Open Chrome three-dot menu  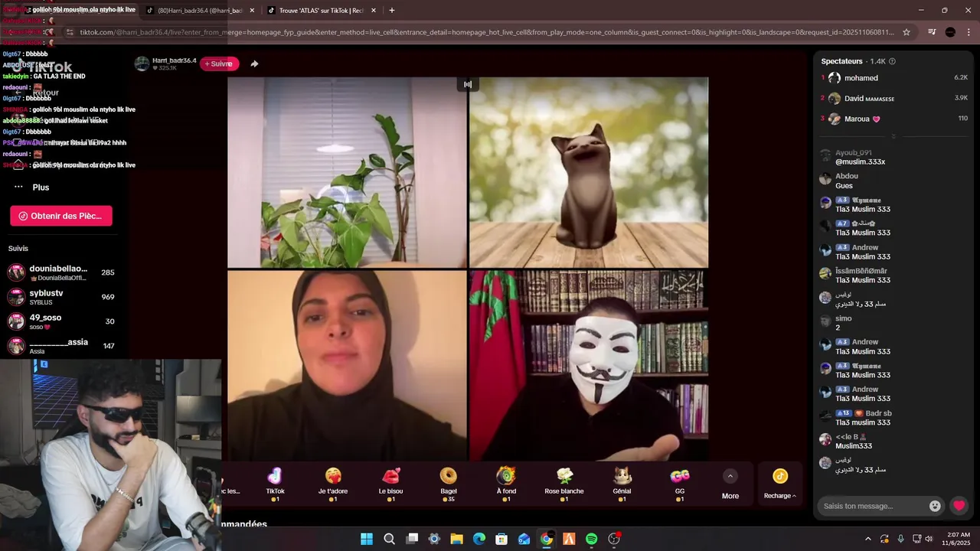click(969, 32)
